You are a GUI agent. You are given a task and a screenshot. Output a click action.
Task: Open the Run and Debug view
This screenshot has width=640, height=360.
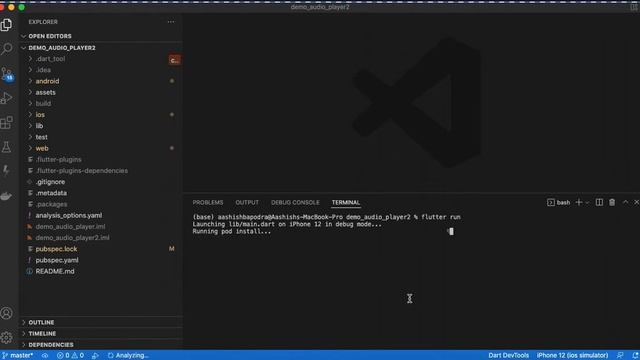7,98
